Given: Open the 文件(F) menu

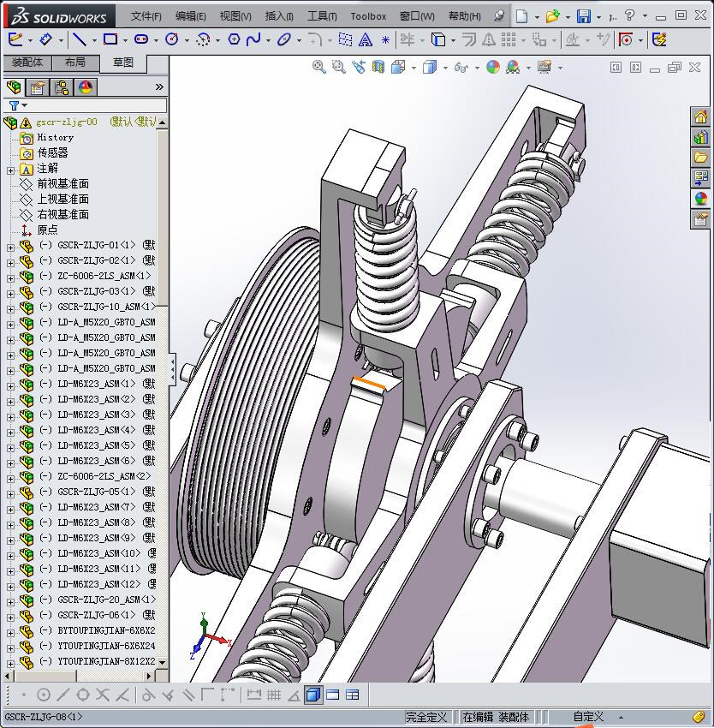Looking at the screenshot, I should coord(146,16).
